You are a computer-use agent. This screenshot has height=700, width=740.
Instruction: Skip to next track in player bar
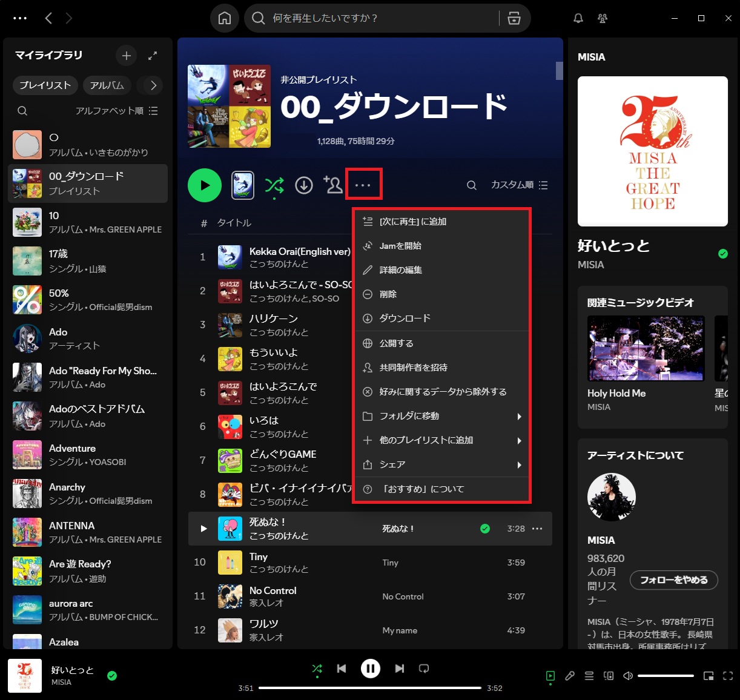point(399,669)
